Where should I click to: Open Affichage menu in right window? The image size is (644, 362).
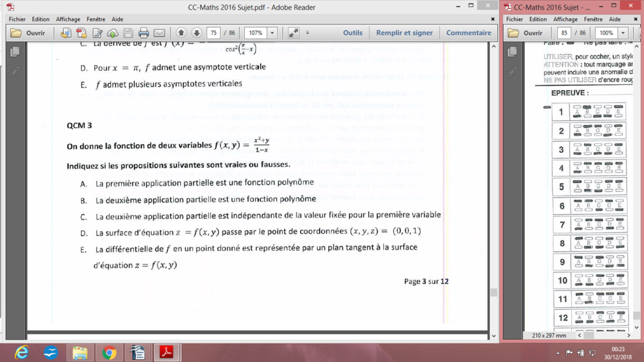(565, 19)
